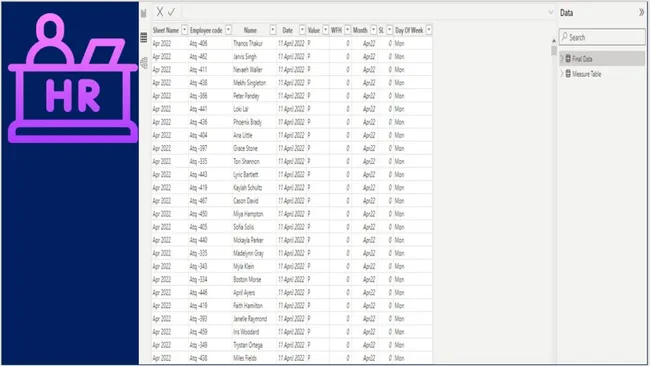The width and height of the screenshot is (650, 366).
Task: Open the Date column filter dropdown
Action: (x=302, y=30)
